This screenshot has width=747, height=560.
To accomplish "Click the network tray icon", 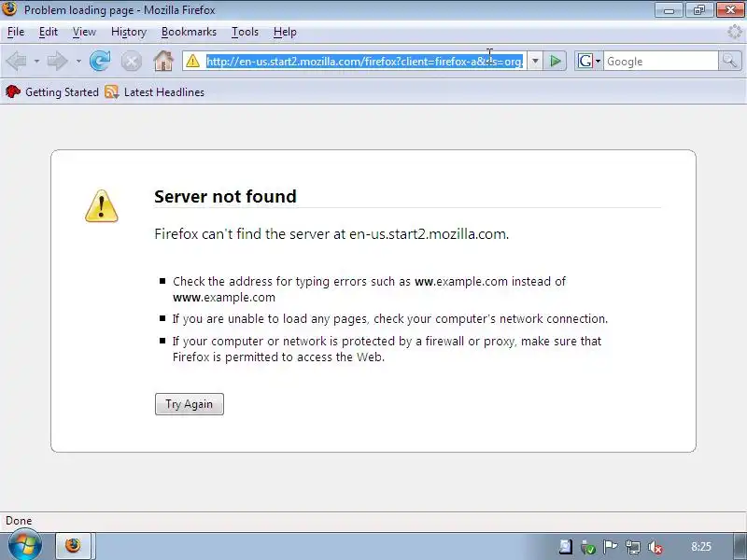I will click(633, 547).
